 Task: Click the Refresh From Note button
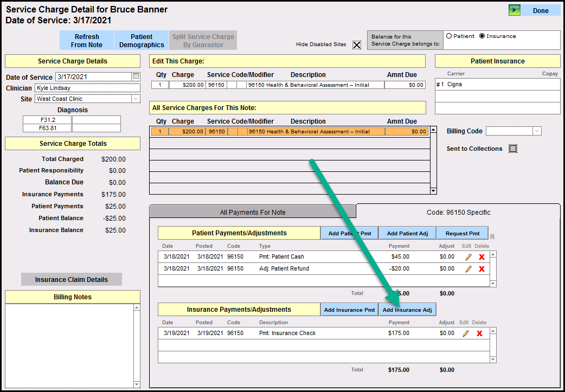[x=87, y=41]
